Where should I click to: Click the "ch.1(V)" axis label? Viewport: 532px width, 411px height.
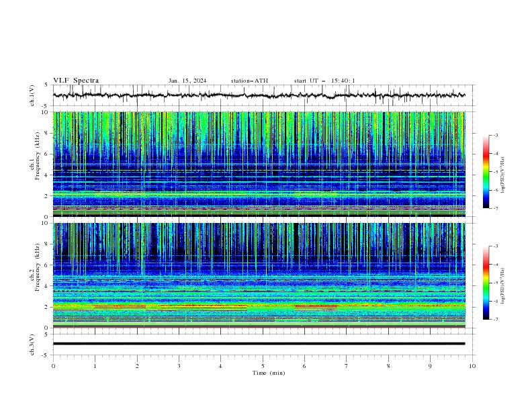coord(32,95)
